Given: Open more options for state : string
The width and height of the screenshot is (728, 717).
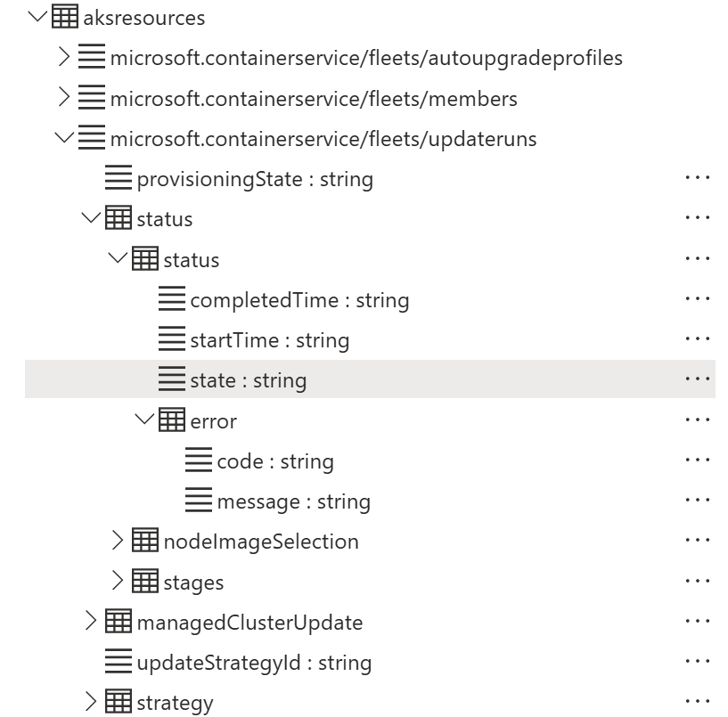Looking at the screenshot, I should click(x=697, y=380).
